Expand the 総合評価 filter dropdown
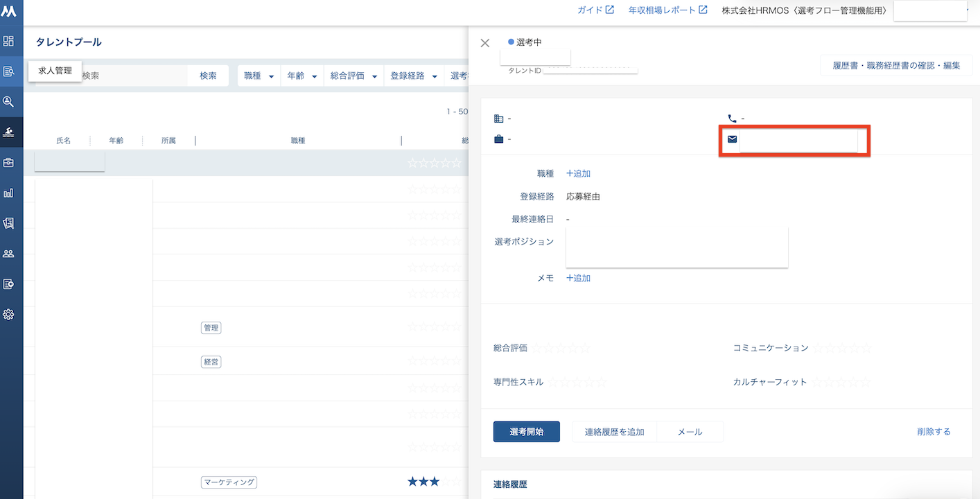Screen dimensions: 980x499 point(353,76)
